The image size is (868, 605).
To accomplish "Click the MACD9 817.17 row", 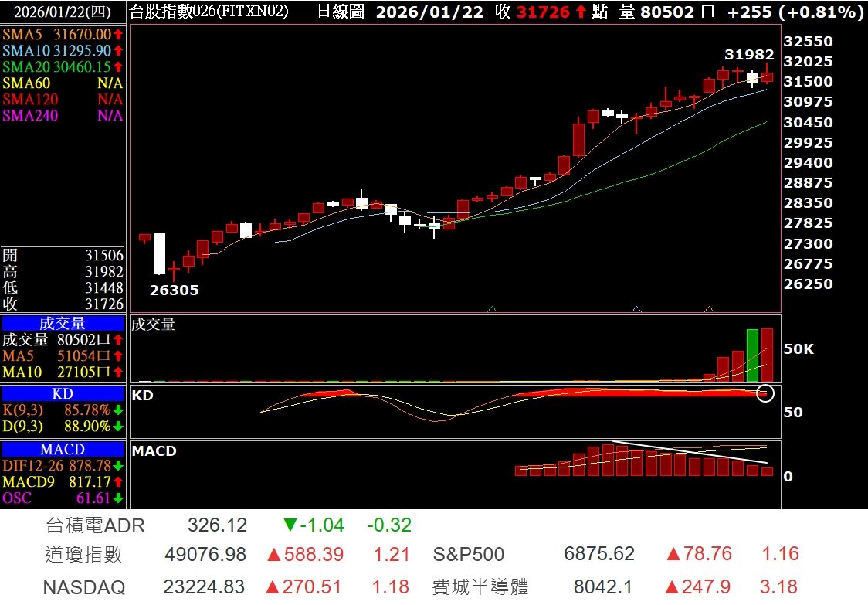I will tap(63, 481).
